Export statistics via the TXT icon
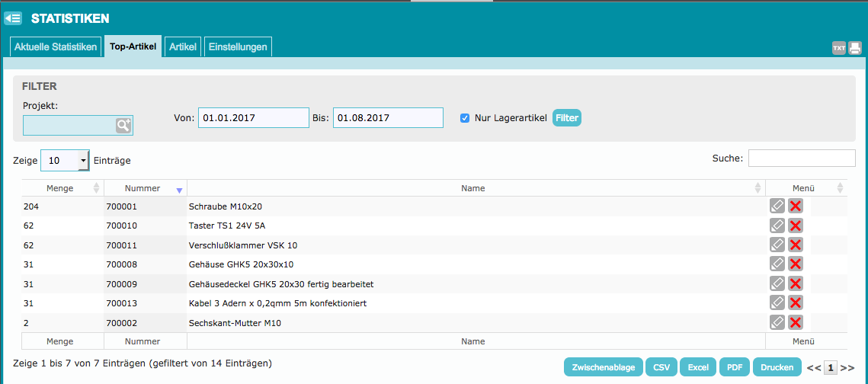Viewport: 868px width, 384px height. click(x=839, y=48)
